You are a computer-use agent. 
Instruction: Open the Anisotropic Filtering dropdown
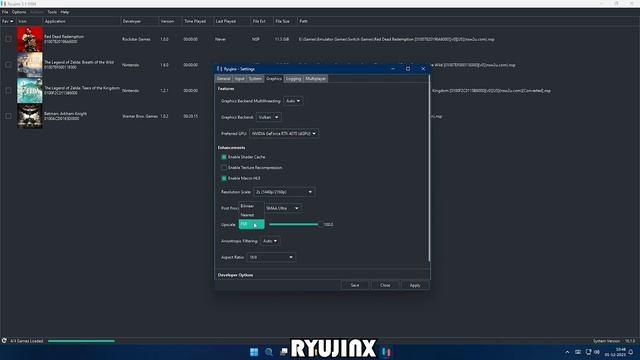[x=270, y=241]
